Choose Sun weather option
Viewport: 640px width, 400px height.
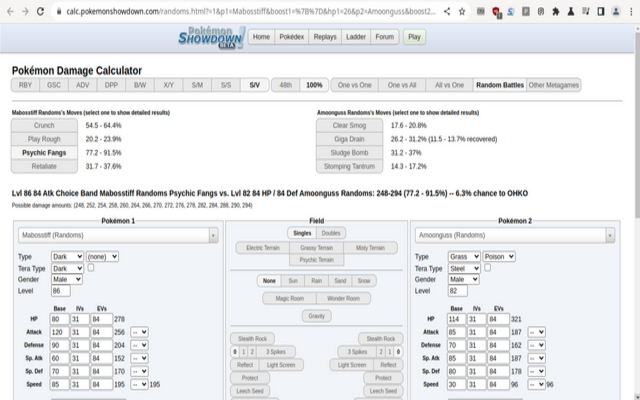291,281
